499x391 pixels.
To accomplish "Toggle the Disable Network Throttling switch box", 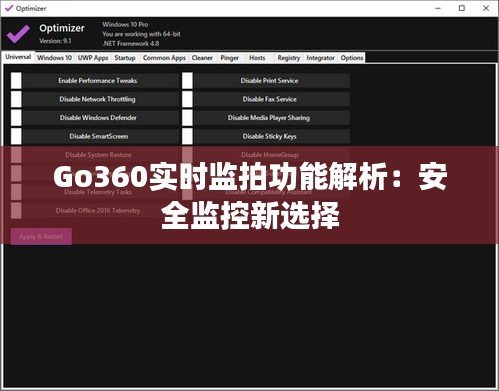I will [16, 99].
